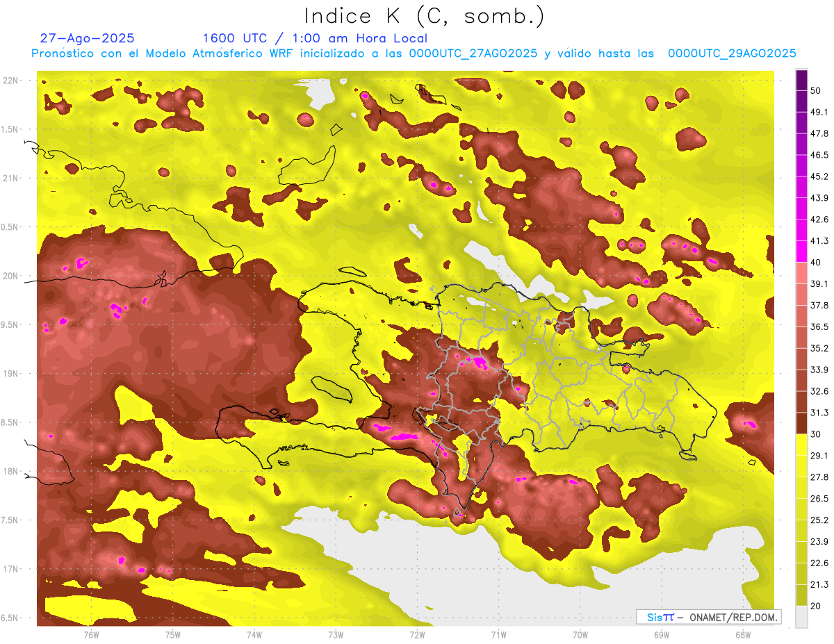This screenshot has height=644, width=834.
Task: Click the legend value '41.3'
Action: [x=819, y=241]
